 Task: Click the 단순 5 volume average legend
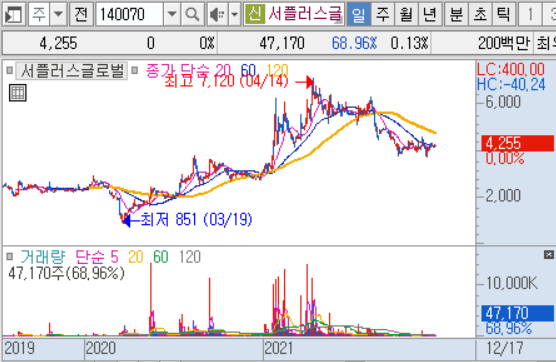(x=97, y=257)
